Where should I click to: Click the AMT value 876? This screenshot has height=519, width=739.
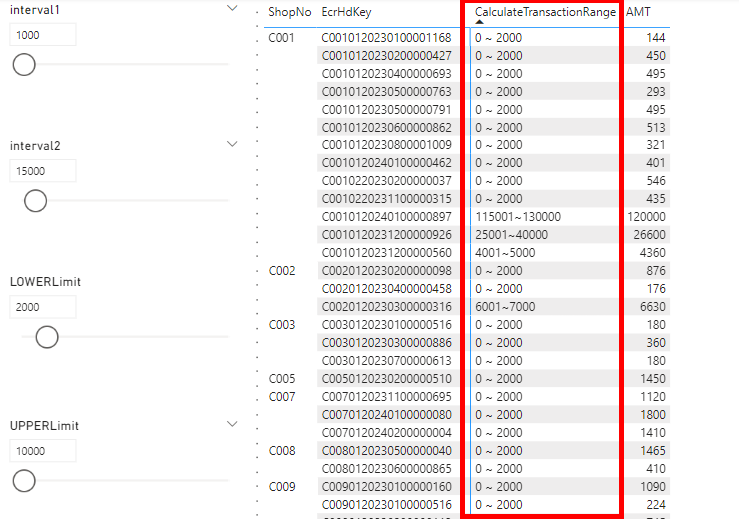click(656, 271)
